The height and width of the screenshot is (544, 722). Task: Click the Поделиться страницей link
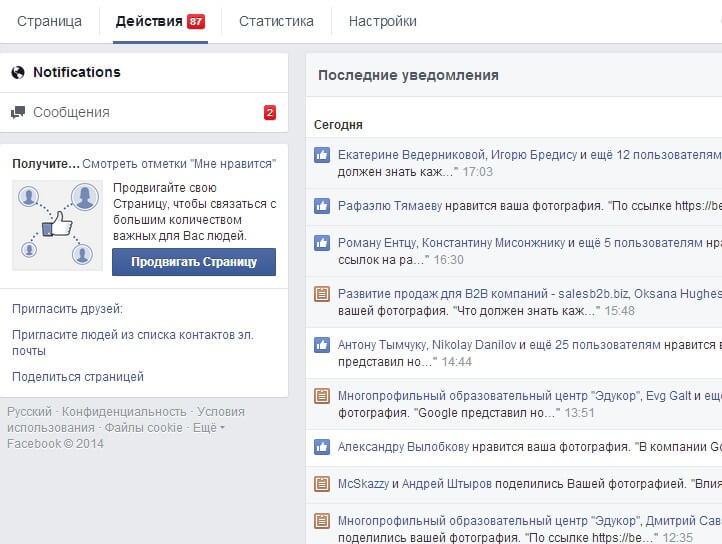(x=78, y=377)
